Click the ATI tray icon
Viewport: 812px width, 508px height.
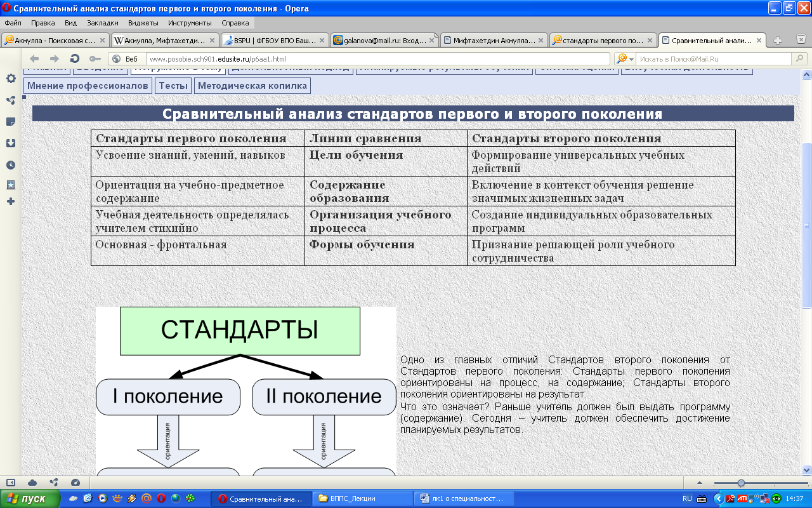[742, 499]
